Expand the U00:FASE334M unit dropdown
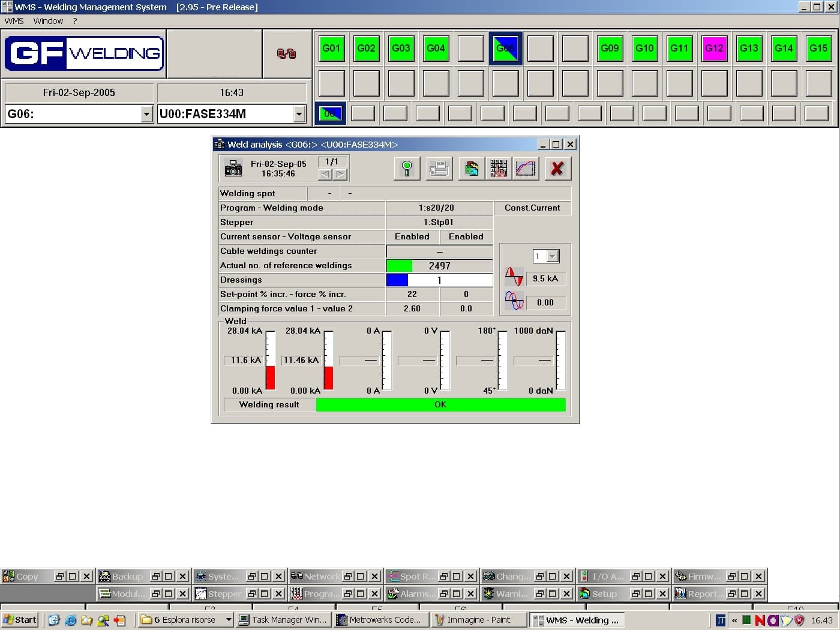Viewport: 840px width, 630px height. tap(299, 114)
